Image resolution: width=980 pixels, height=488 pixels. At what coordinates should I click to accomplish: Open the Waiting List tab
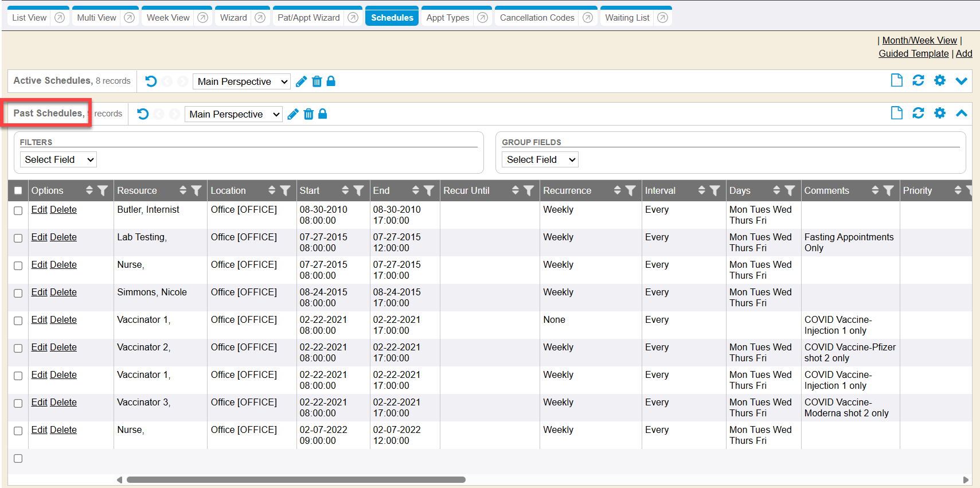[x=627, y=18]
